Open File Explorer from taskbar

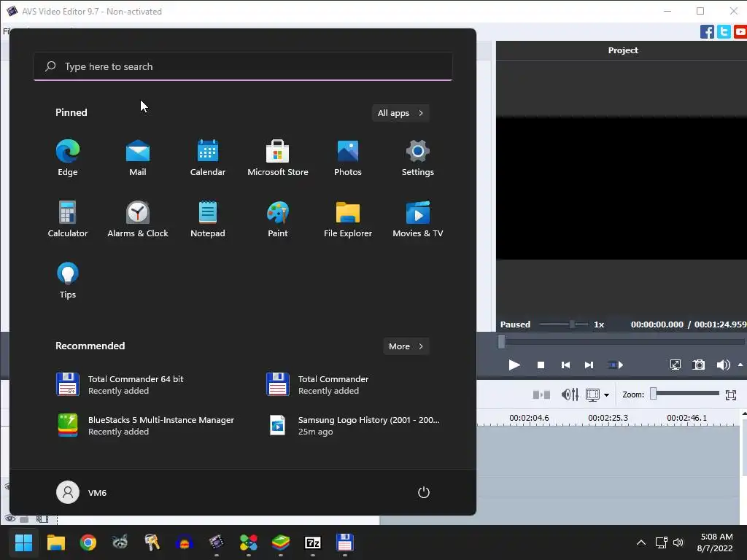click(55, 542)
